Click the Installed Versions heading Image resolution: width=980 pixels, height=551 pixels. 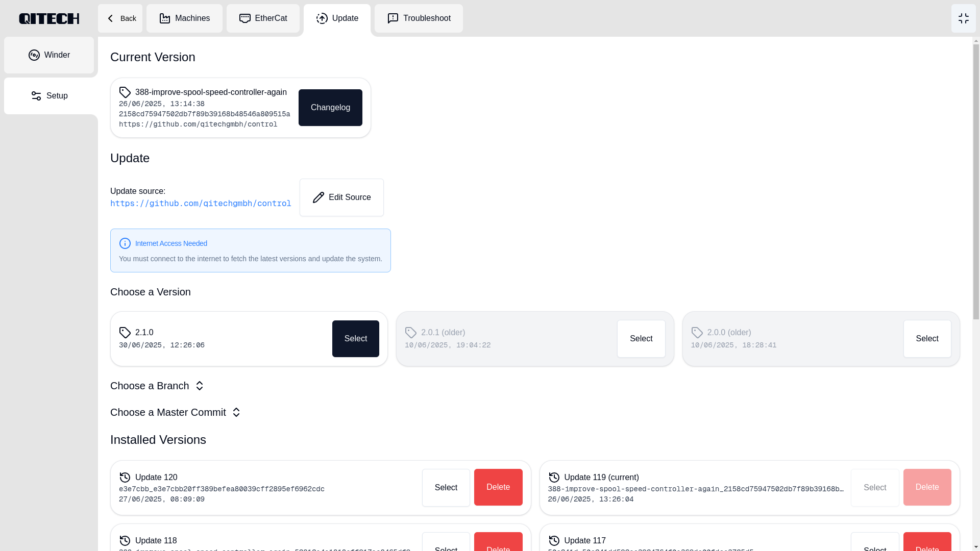point(158,440)
